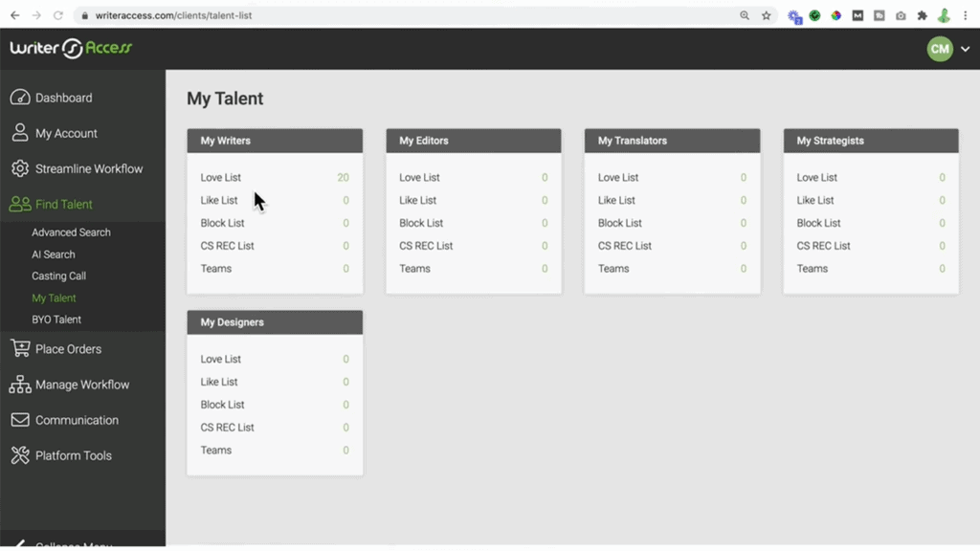The image size is (980, 551).
Task: Open Advanced Search in the sidebar
Action: pyautogui.click(x=71, y=232)
